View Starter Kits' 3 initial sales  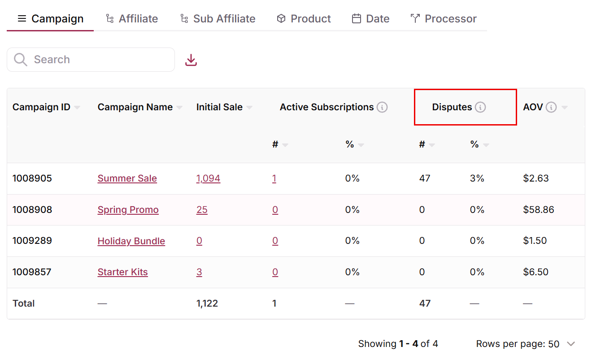click(199, 272)
